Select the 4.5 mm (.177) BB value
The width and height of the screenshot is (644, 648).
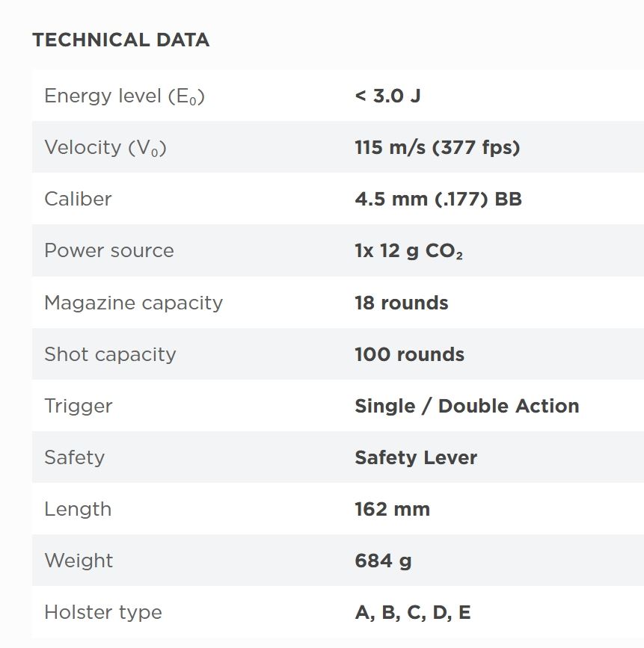pyautogui.click(x=438, y=199)
